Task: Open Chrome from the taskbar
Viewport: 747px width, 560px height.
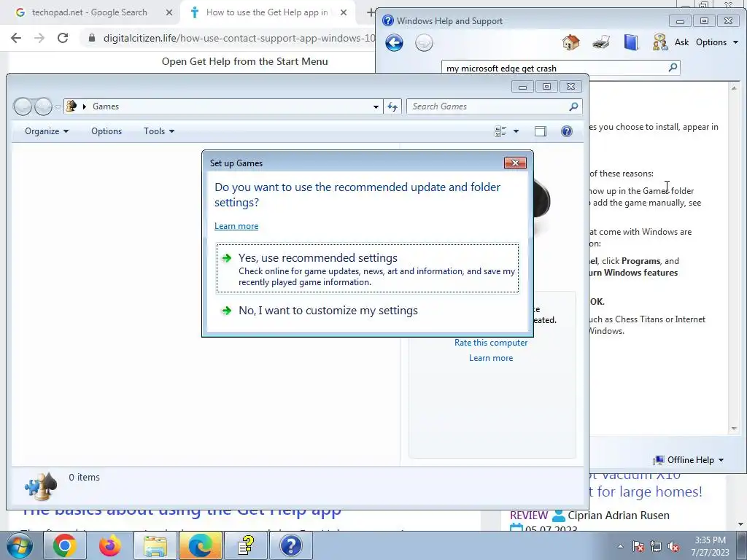Action: tap(65, 545)
